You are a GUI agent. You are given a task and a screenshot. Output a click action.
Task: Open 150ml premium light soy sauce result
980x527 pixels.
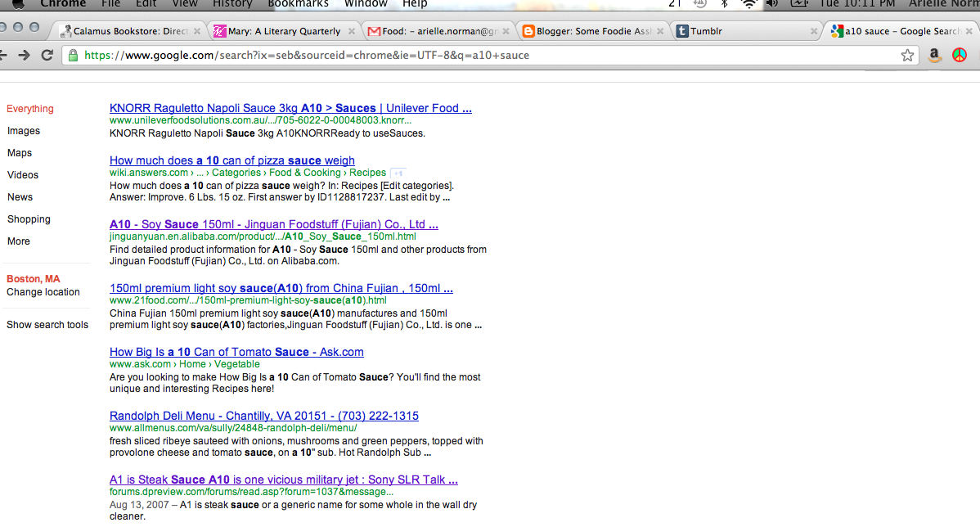pos(281,288)
